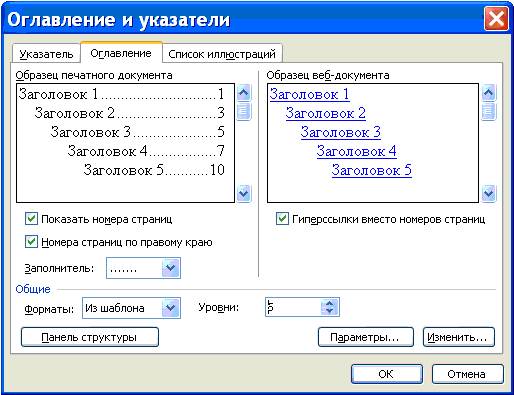514x395 pixels.
Task: Click the Изменить... button
Action: [x=459, y=337]
